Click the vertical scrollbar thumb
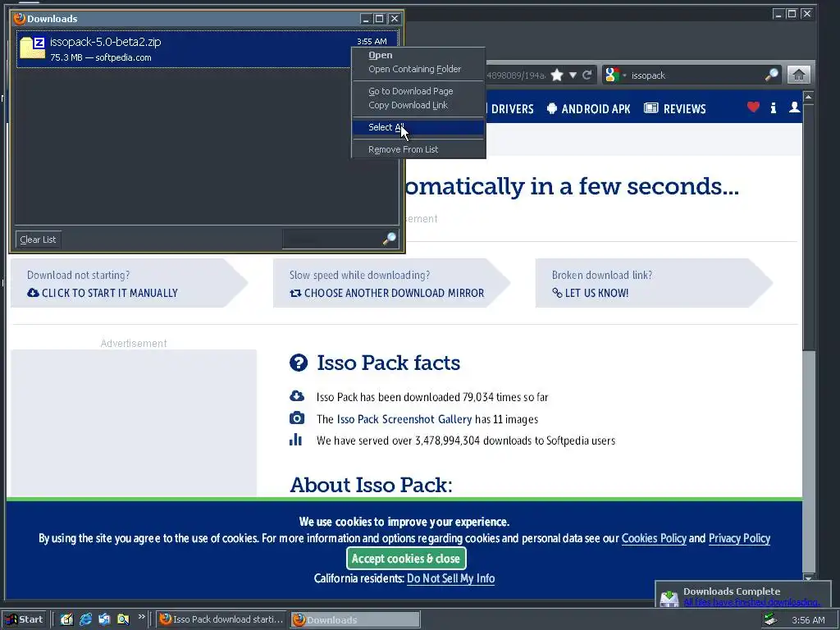 click(x=808, y=228)
